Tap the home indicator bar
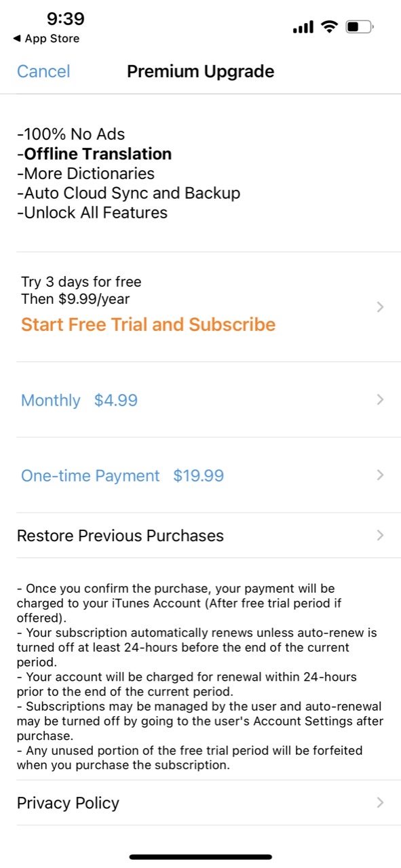Viewport: 401px width, 868px height. pyautogui.click(x=201, y=857)
